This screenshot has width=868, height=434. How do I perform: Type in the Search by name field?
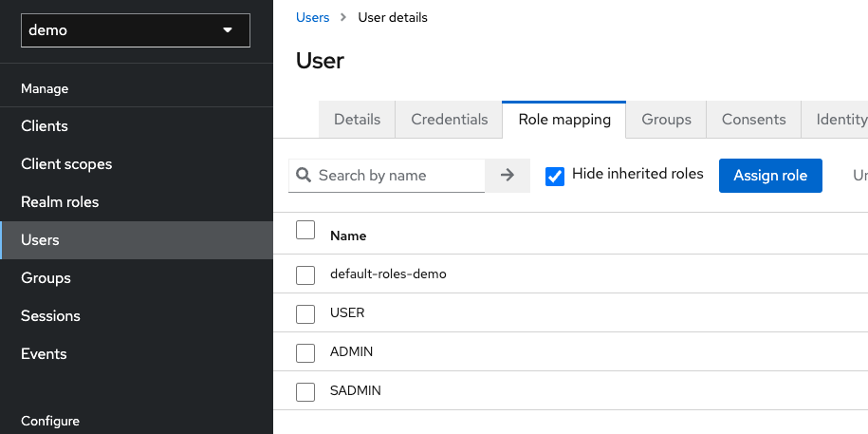pos(398,176)
